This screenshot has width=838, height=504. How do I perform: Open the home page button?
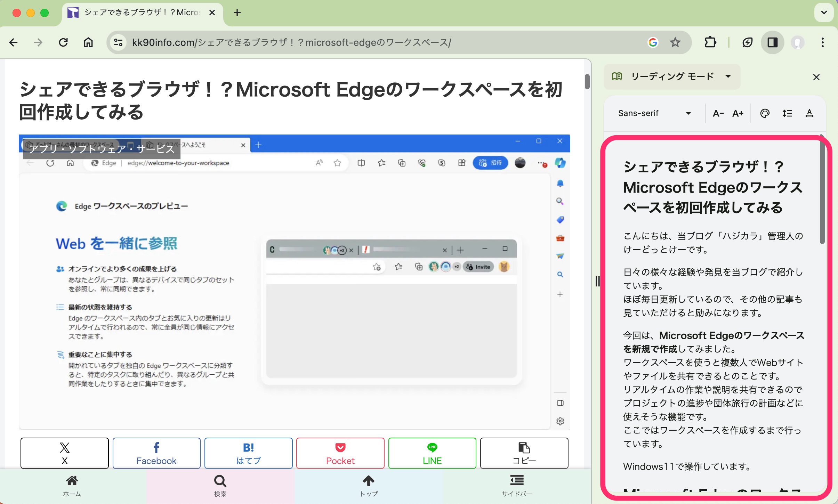[x=88, y=42]
